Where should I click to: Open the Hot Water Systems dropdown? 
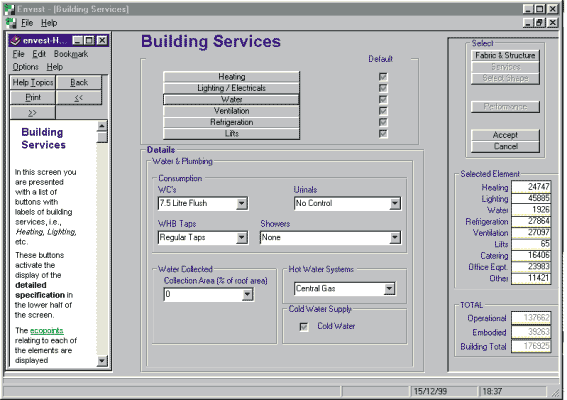click(389, 289)
